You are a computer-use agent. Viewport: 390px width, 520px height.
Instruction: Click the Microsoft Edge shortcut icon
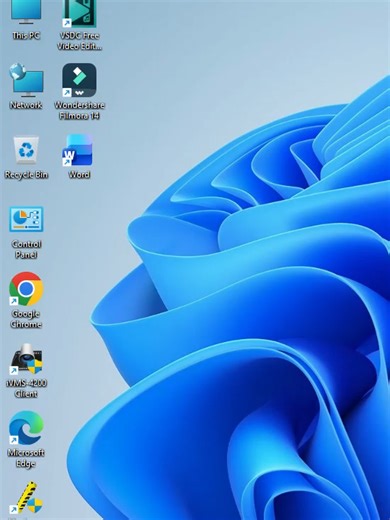[26, 428]
